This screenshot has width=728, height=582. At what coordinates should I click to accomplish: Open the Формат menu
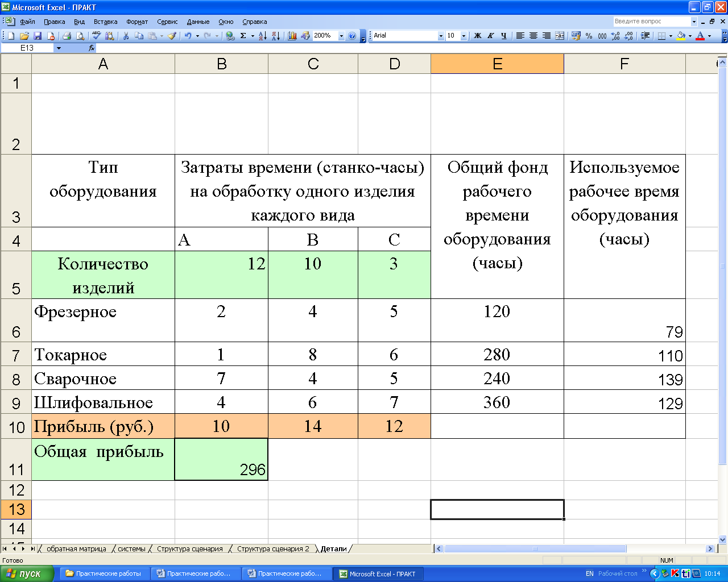point(137,22)
